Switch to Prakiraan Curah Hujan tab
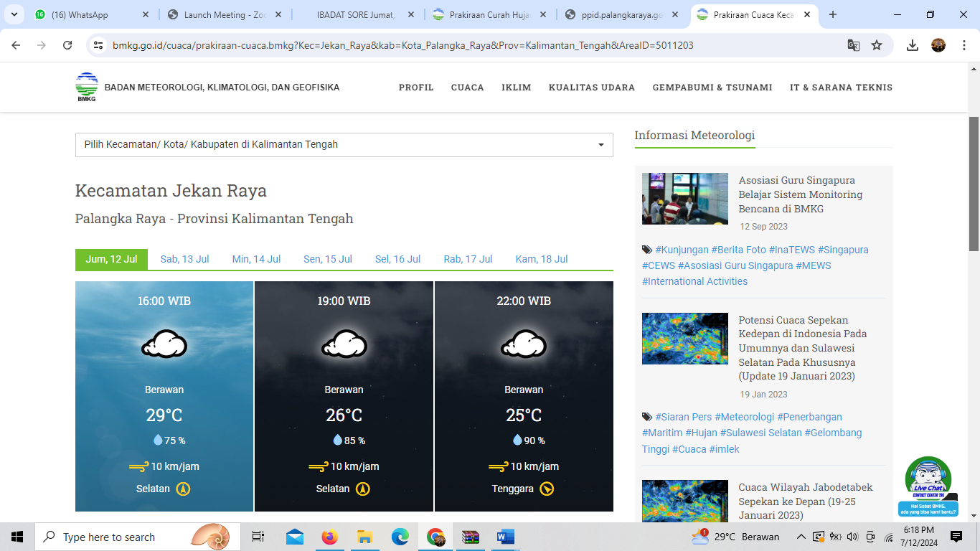Image resolution: width=980 pixels, height=551 pixels. 488,14
